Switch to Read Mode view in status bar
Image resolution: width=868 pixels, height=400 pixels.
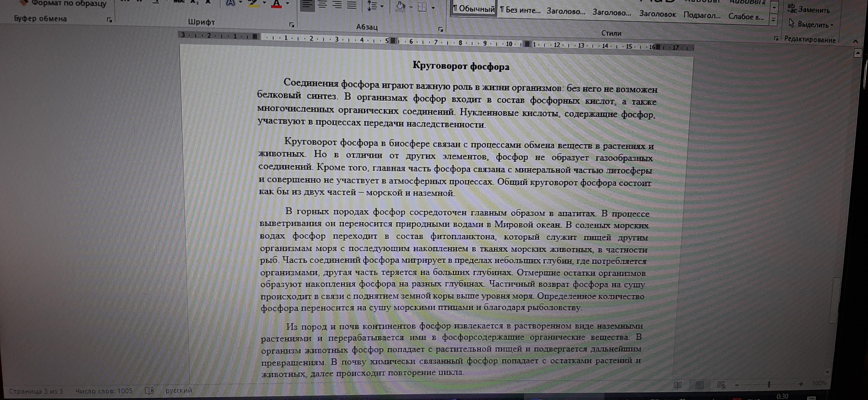tap(677, 385)
